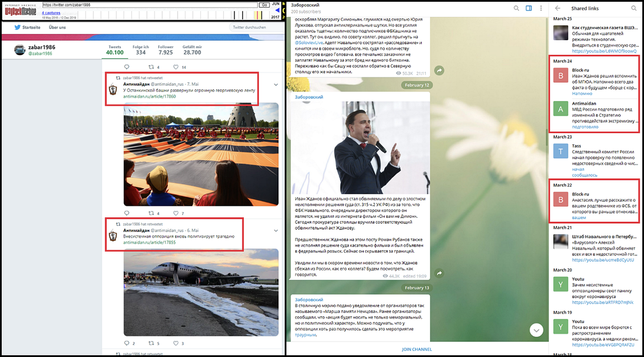Click reply icon showing 2
The width and height of the screenshot is (644, 357).
coord(127,343)
